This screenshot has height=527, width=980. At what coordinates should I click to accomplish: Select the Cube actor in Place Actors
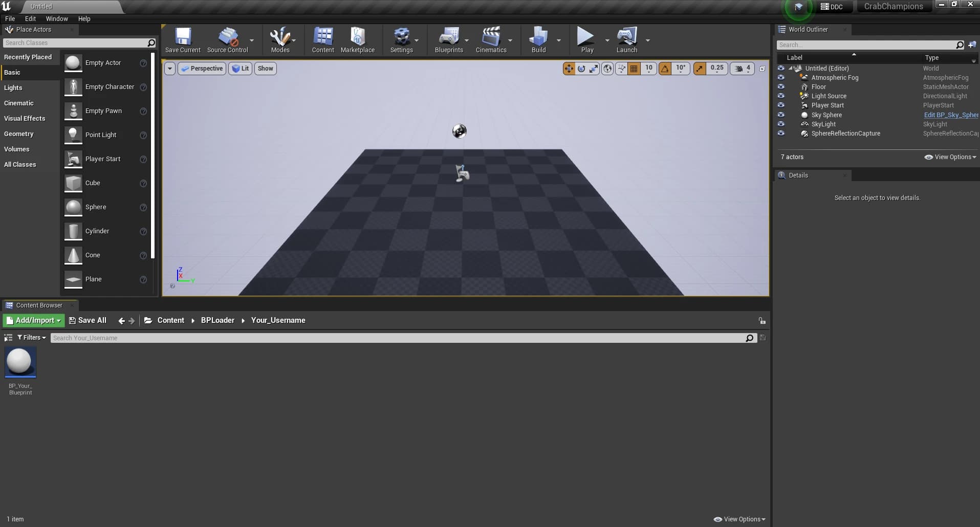point(106,183)
